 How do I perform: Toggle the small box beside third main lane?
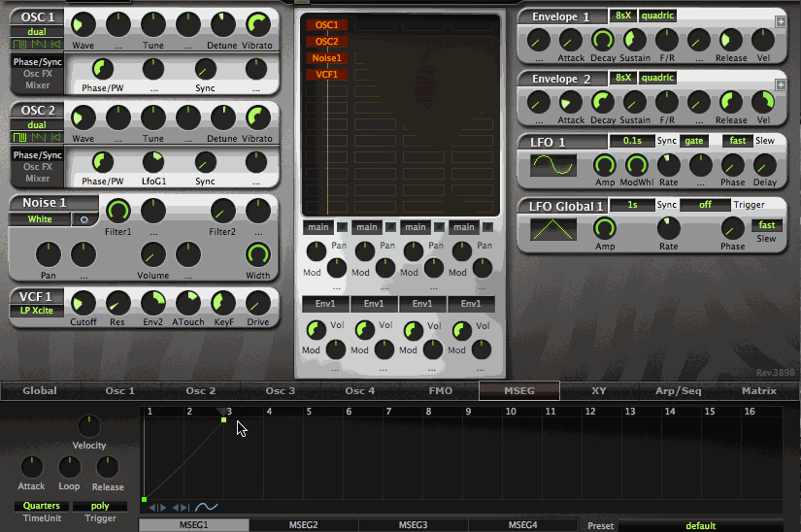(x=439, y=227)
